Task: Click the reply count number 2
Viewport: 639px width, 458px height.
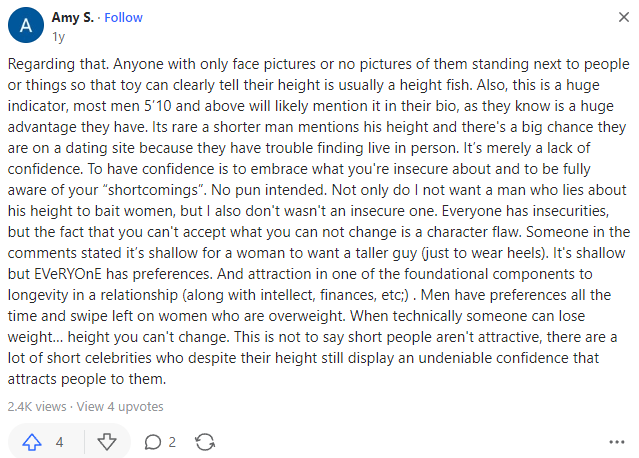Action: pos(172,442)
